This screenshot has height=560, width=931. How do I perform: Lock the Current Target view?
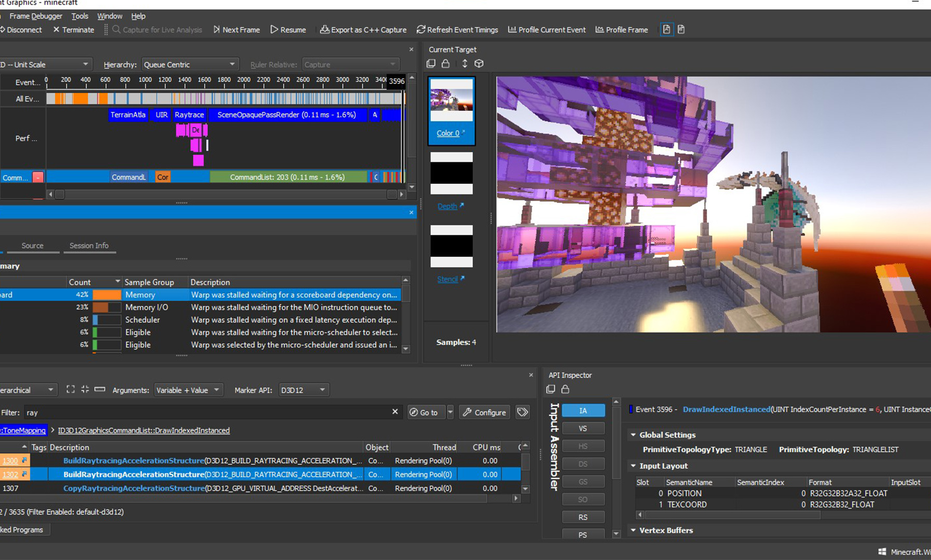click(x=446, y=63)
